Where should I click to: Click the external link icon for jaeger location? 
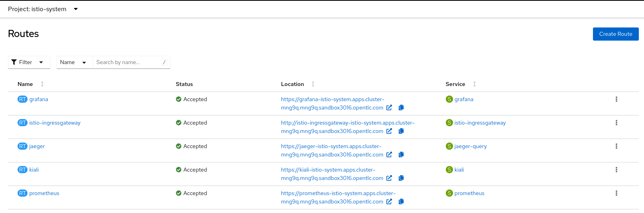pos(389,154)
